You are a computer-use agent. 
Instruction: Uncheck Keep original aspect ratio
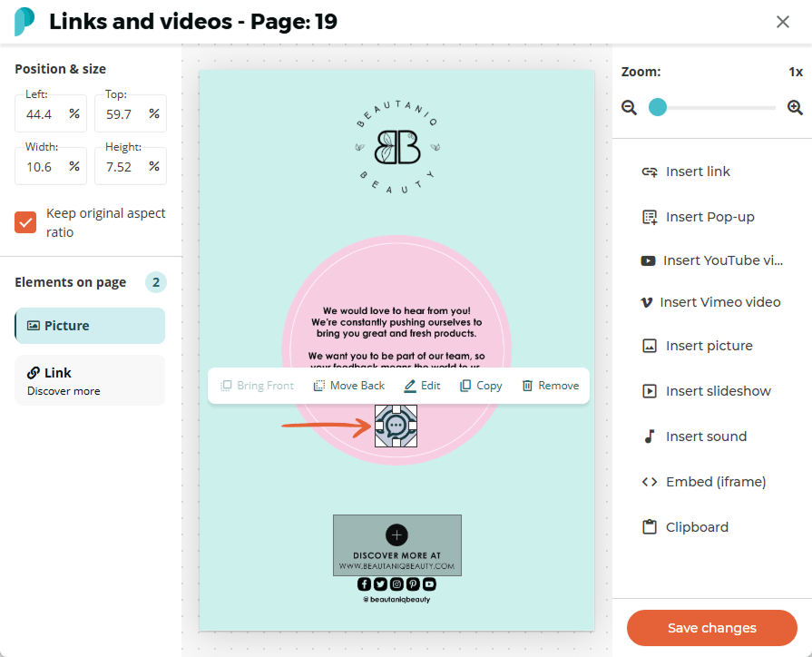[x=25, y=222]
